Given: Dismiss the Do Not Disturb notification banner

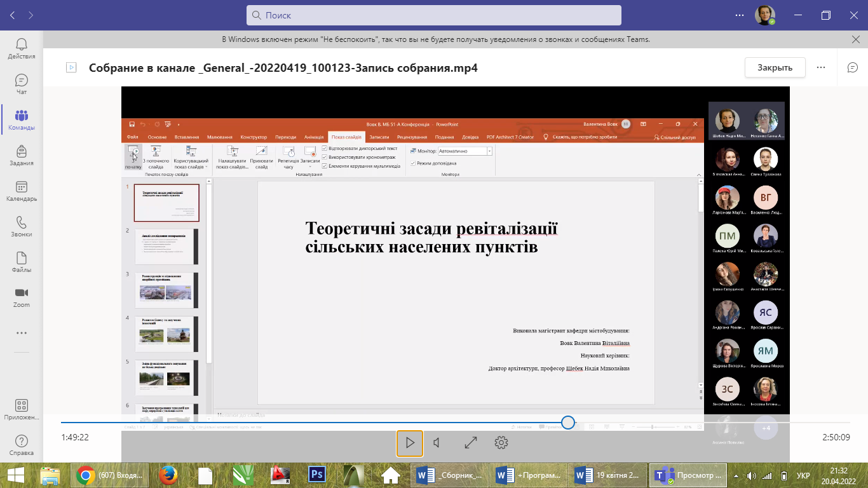Looking at the screenshot, I should coord(855,39).
